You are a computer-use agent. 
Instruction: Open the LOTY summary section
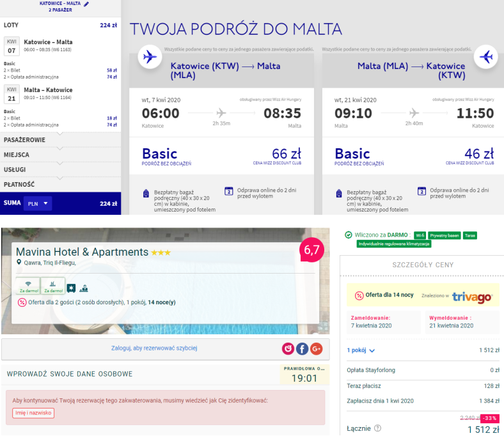tap(60, 25)
